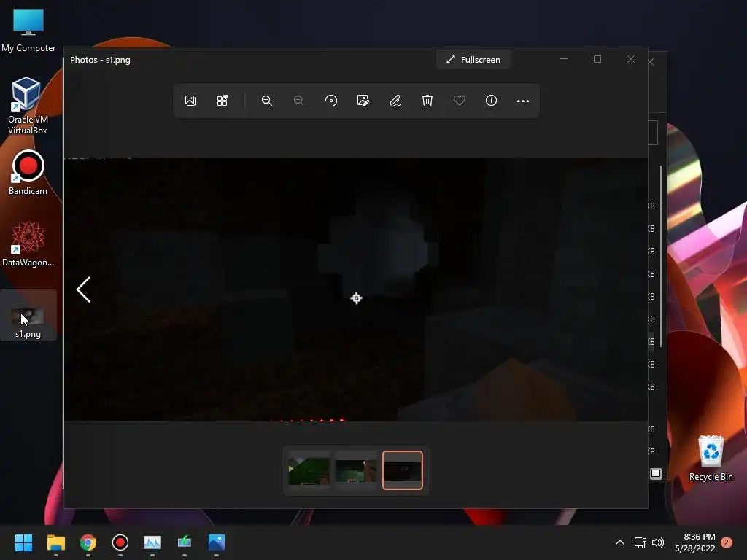
Task: Add photo to favorites heart icon
Action: coord(460,101)
